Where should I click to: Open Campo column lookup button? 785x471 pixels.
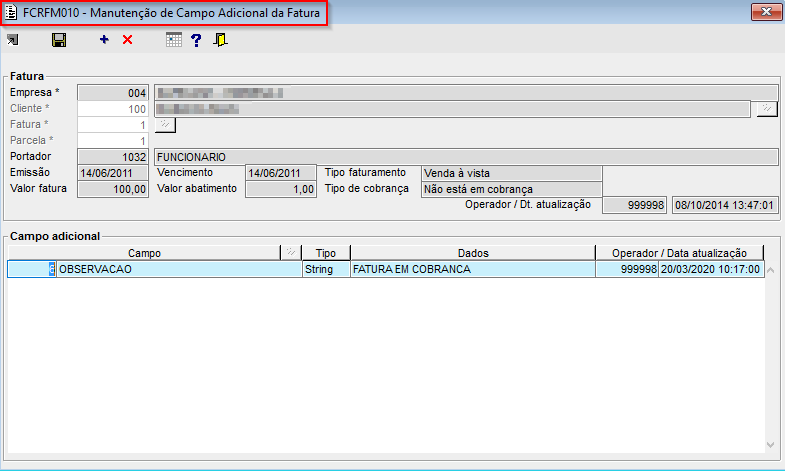tap(291, 252)
